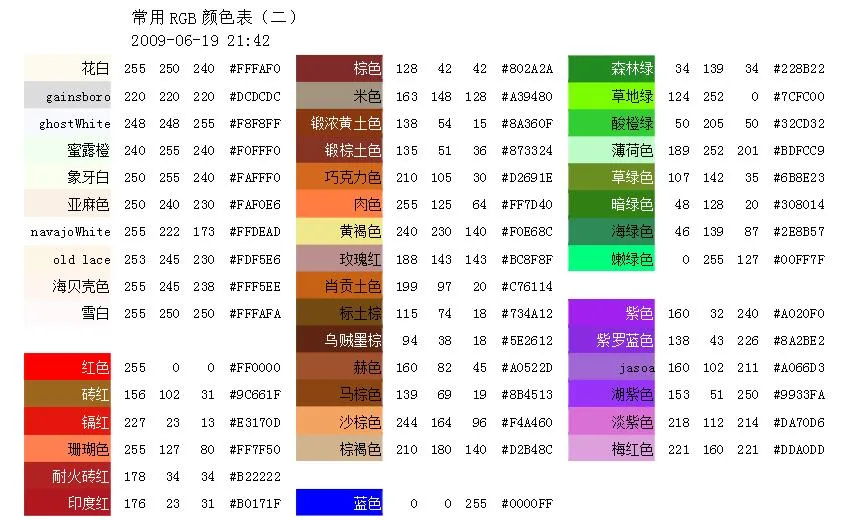This screenshot has width=856, height=520.
Task: Click the date 2009-06-19 21:42
Action: (x=200, y=40)
